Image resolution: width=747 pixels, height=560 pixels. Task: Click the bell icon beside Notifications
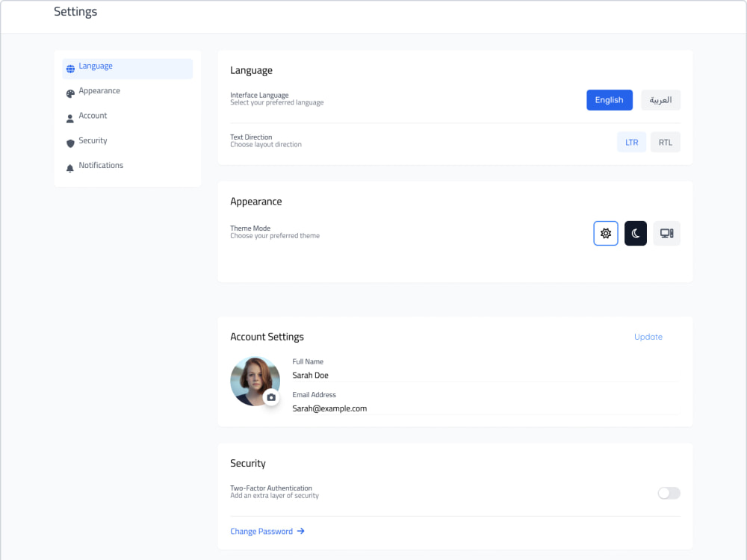click(x=70, y=168)
